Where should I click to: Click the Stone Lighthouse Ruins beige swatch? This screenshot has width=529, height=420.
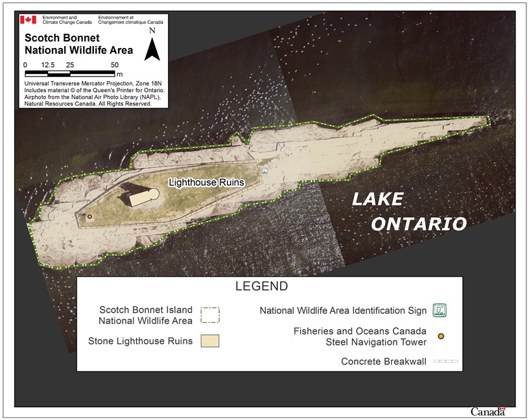[x=209, y=341]
